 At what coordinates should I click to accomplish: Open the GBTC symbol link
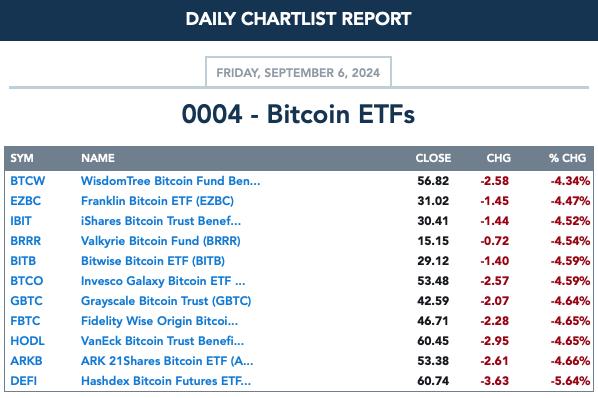(x=26, y=301)
